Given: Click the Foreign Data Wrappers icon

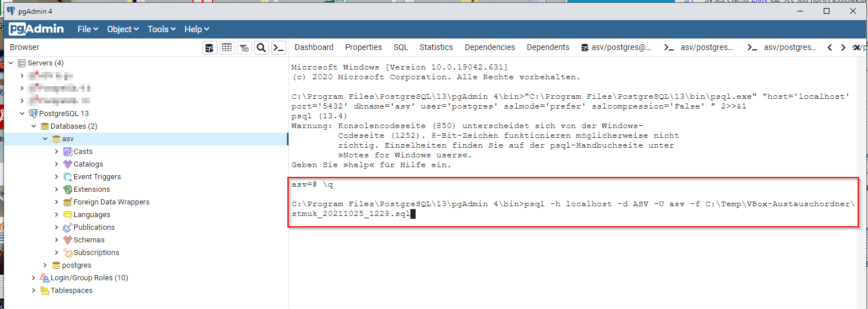Looking at the screenshot, I should pos(68,202).
